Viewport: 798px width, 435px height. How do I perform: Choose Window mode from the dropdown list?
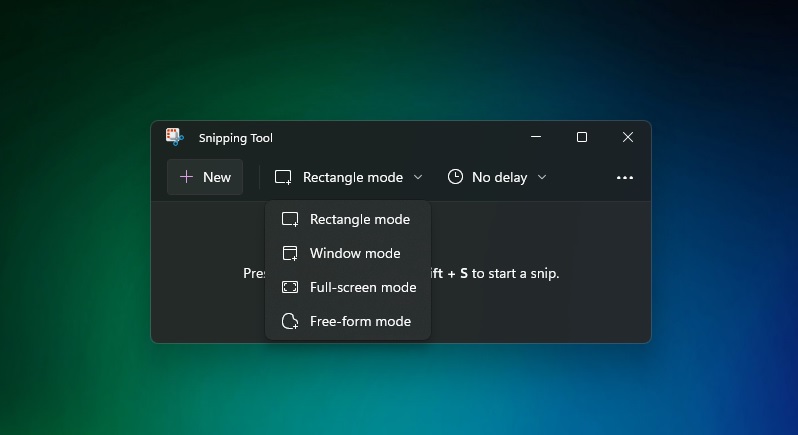click(x=355, y=253)
